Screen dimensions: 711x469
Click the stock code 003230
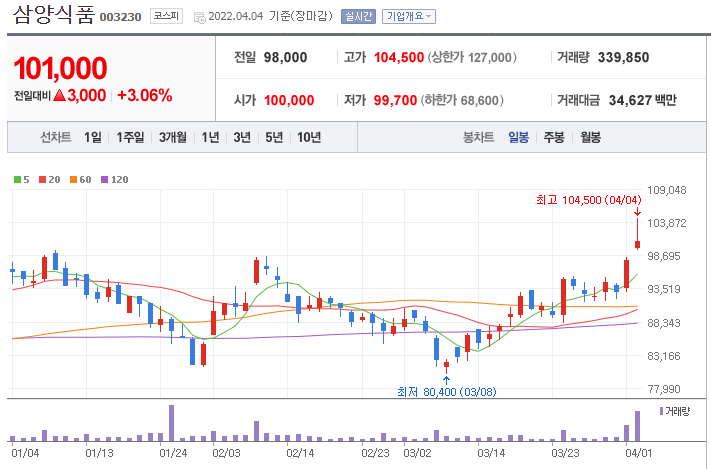click(121, 17)
